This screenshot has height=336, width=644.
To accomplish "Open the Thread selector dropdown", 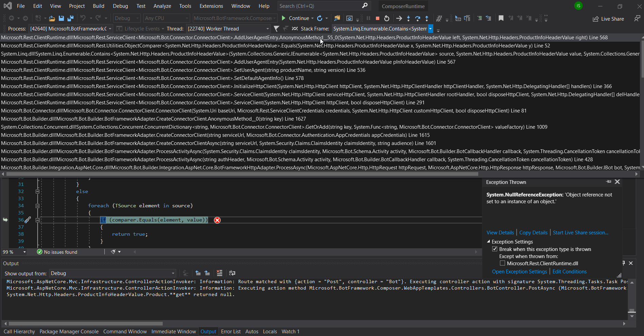I will point(267,28).
